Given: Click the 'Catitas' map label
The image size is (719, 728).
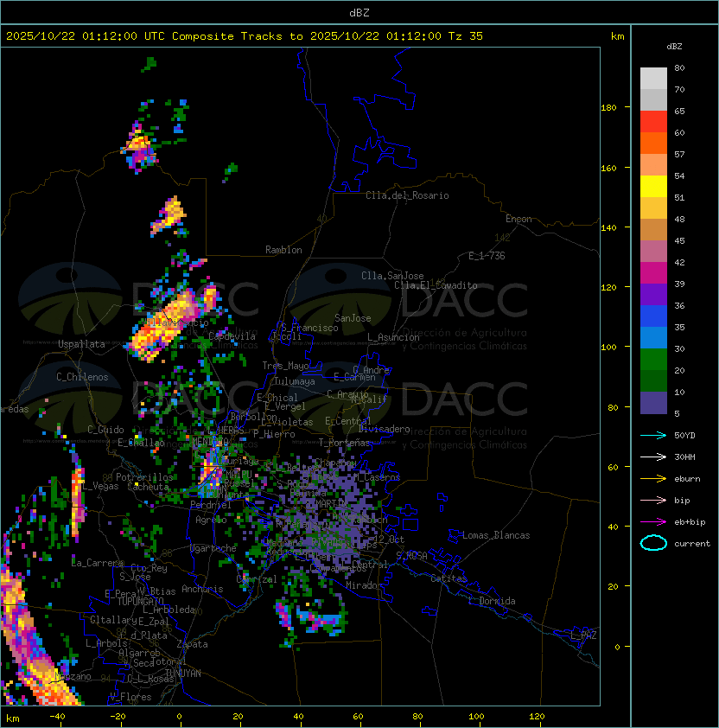Looking at the screenshot, I should click(x=449, y=578).
